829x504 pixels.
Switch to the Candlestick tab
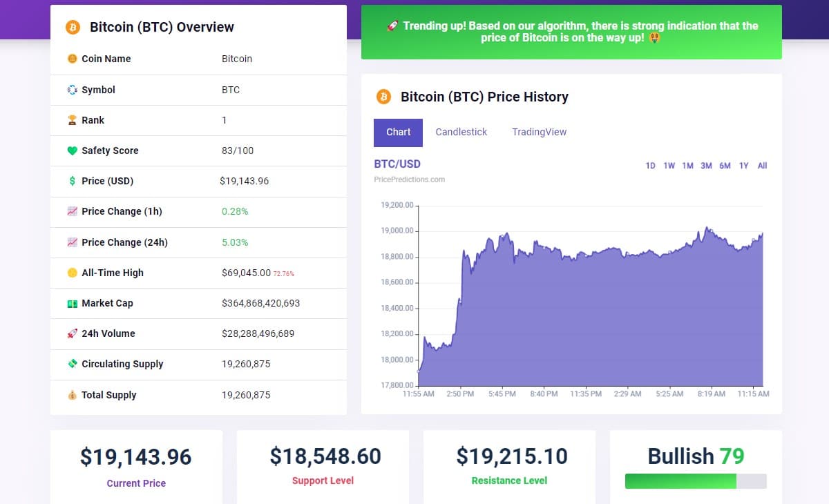point(461,132)
